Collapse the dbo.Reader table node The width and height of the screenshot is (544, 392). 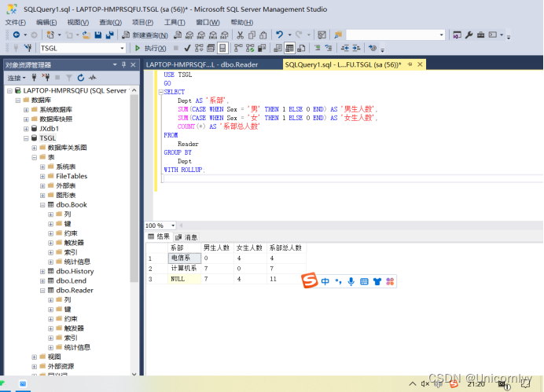click(42, 291)
